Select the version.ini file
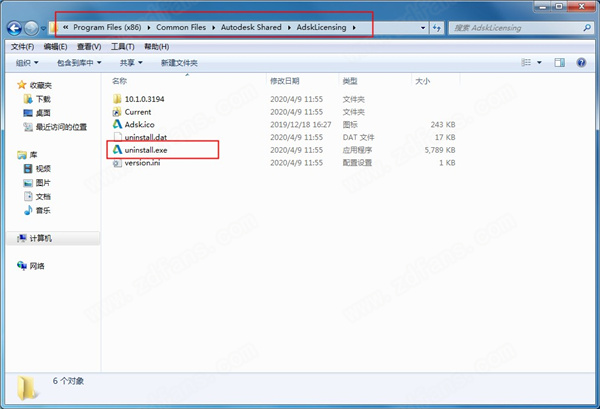Viewport: 600px width, 409px height. [x=142, y=163]
